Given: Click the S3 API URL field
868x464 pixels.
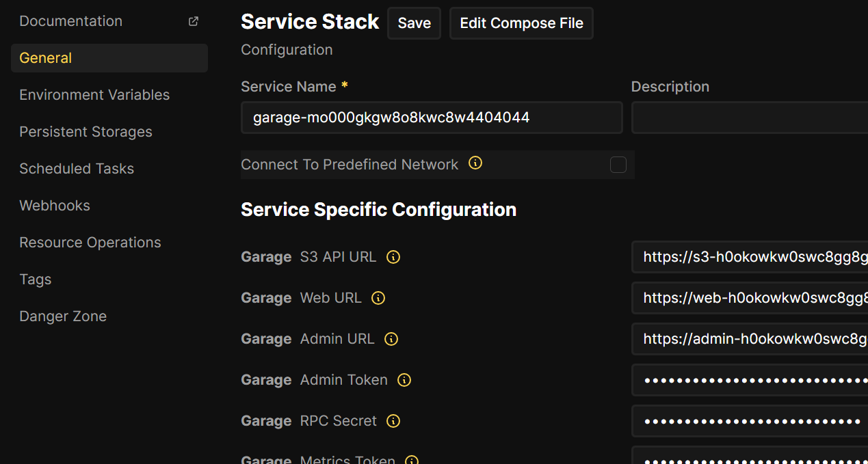Looking at the screenshot, I should point(750,257).
